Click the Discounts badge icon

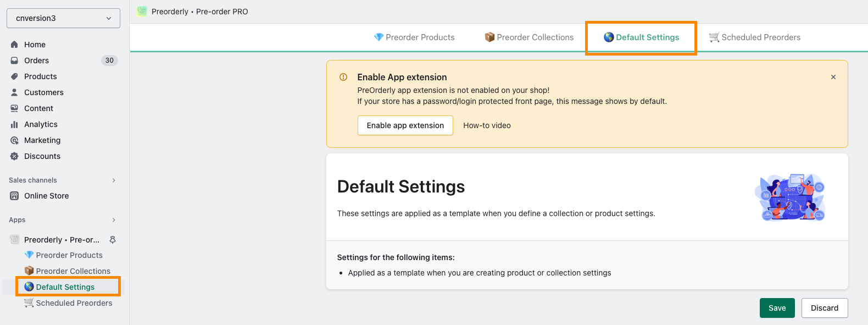tap(14, 156)
